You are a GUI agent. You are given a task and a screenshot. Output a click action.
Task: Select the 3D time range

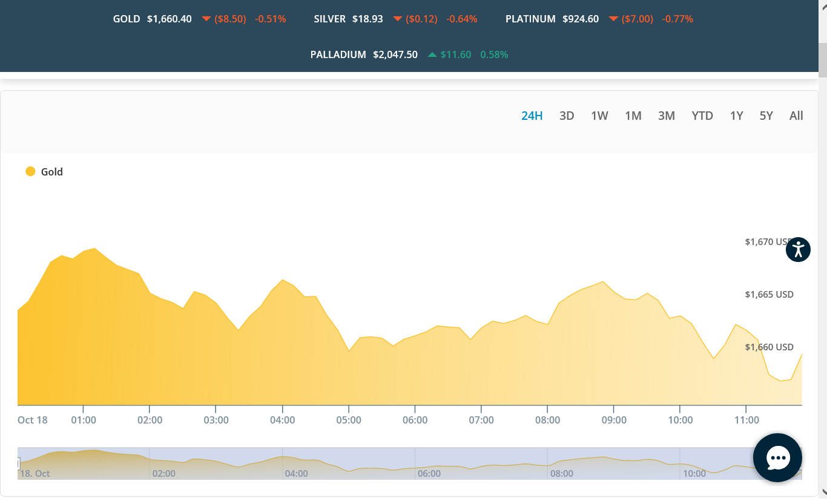(567, 116)
